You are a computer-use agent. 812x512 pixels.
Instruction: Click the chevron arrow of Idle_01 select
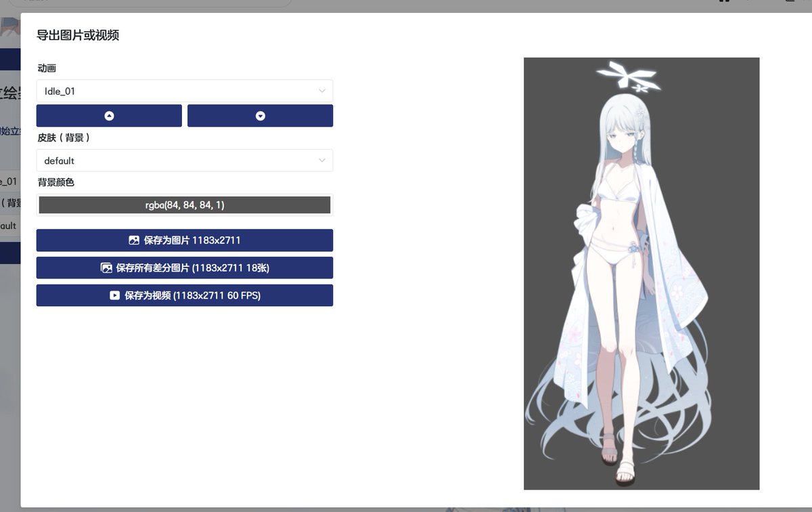click(x=322, y=91)
